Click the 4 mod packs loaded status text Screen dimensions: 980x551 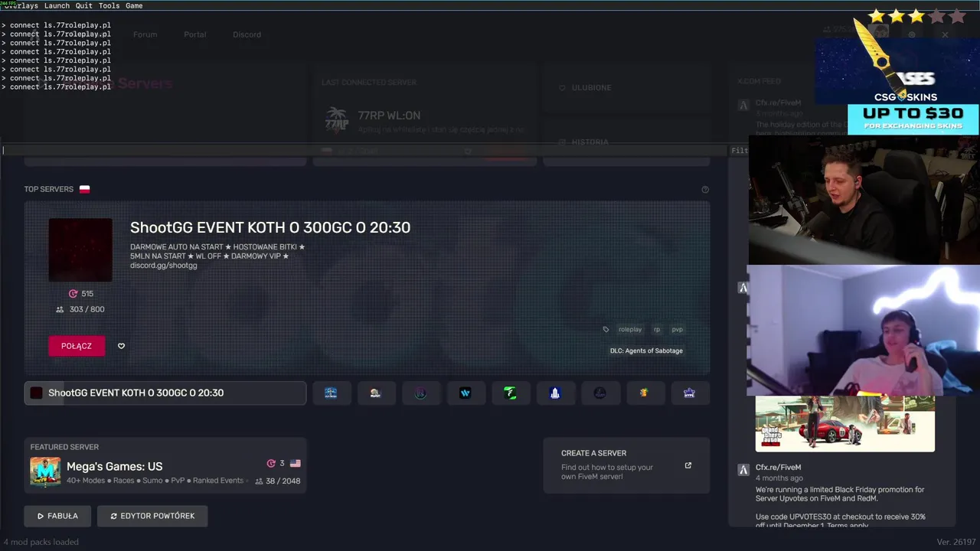41,542
